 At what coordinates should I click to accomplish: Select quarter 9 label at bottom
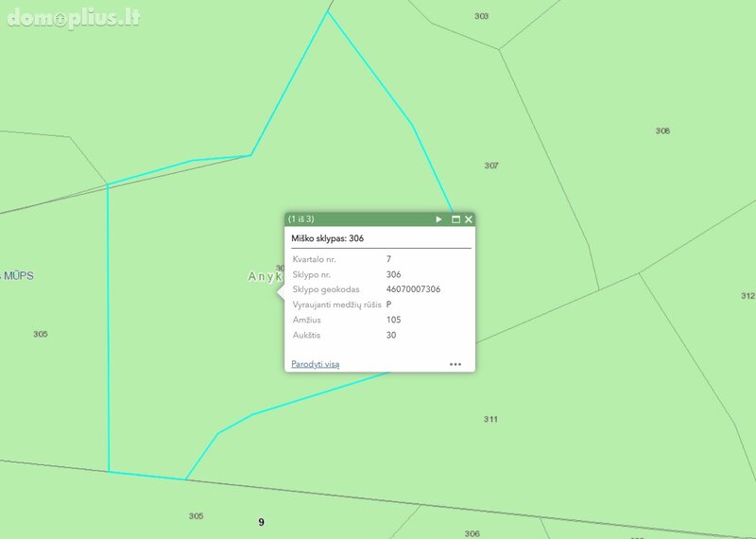(262, 522)
